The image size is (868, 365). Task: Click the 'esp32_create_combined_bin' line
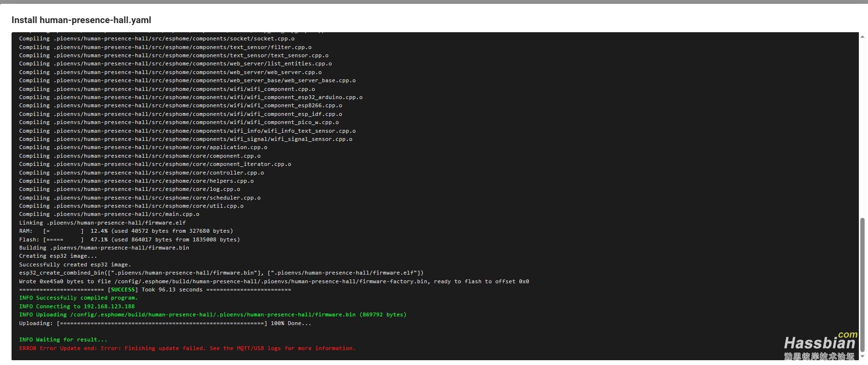point(221,273)
